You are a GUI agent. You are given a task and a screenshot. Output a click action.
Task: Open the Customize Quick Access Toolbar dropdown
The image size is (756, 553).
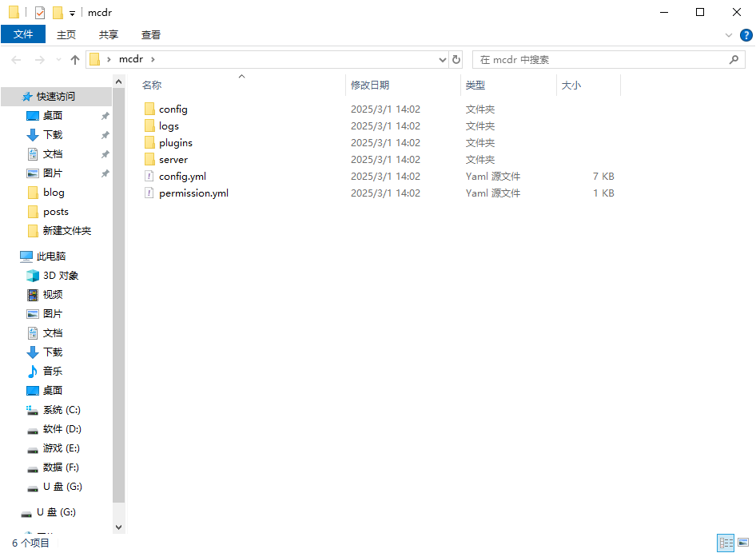click(x=72, y=14)
